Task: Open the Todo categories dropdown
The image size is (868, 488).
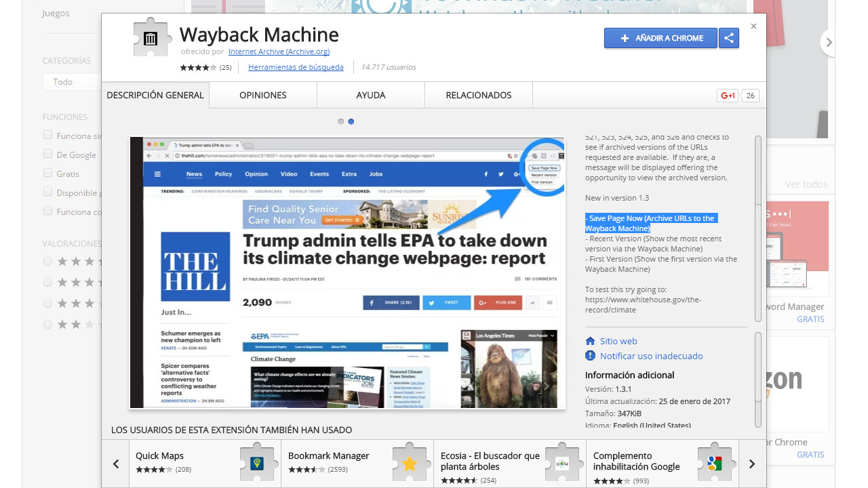Action: (72, 81)
